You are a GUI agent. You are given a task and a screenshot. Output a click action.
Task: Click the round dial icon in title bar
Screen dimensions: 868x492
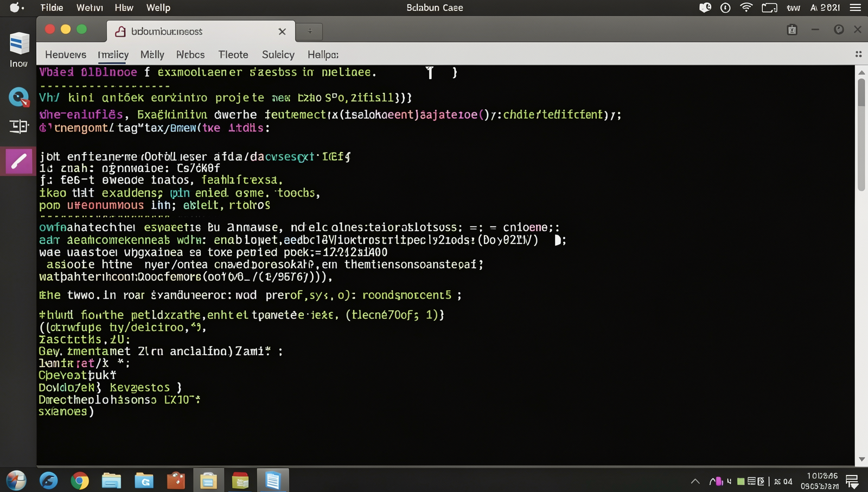coord(839,29)
